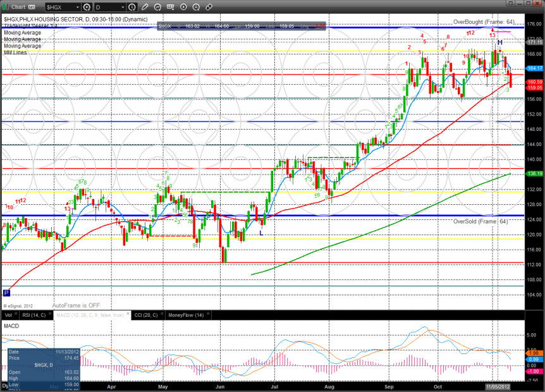Click the first Moving Average label
This screenshot has height=392, width=545.
point(22,33)
